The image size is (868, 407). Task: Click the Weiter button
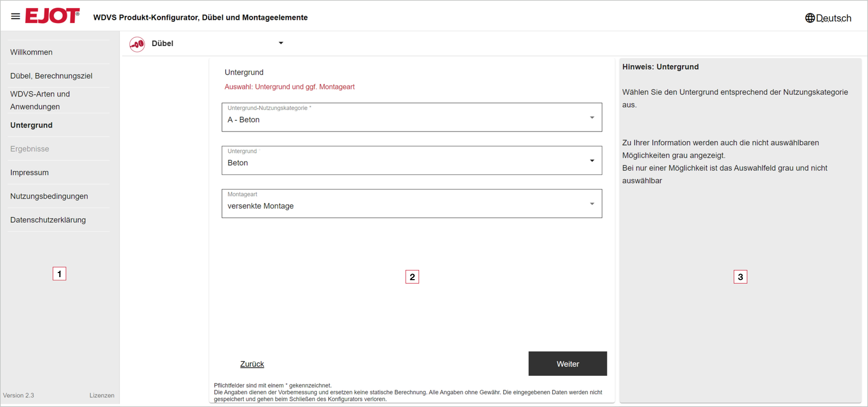(x=568, y=364)
